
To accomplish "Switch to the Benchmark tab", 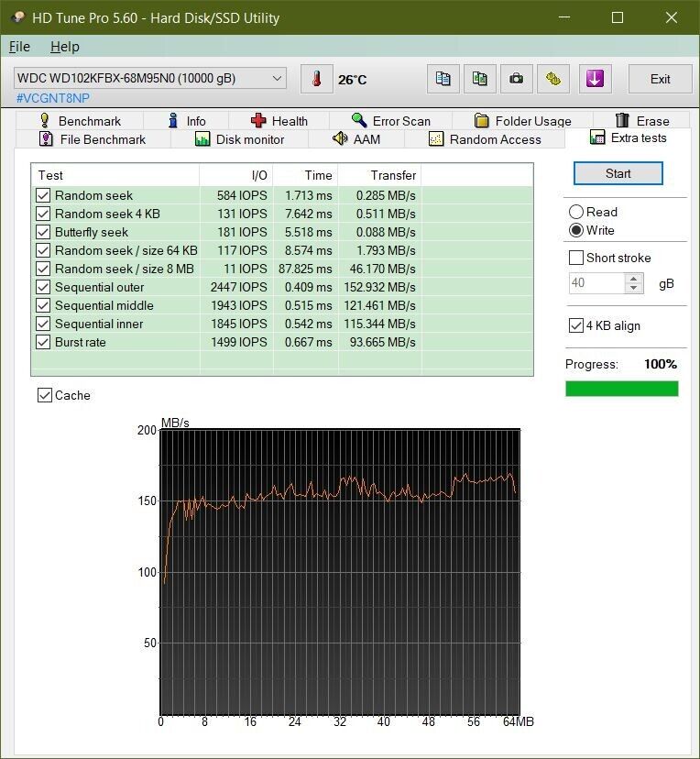I will 80,120.
